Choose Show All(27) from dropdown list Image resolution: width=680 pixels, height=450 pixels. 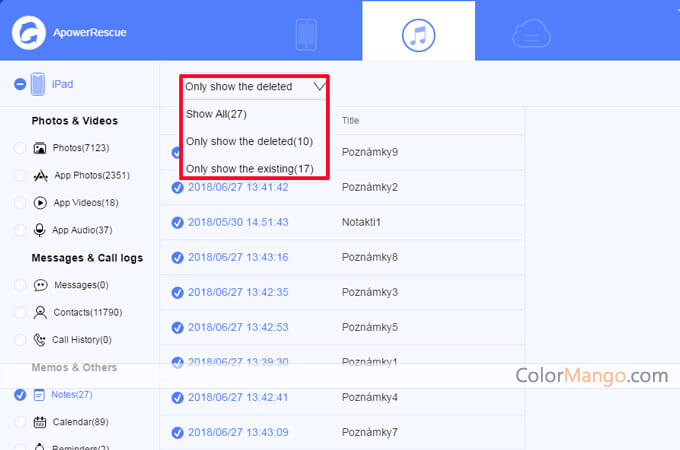click(x=215, y=114)
